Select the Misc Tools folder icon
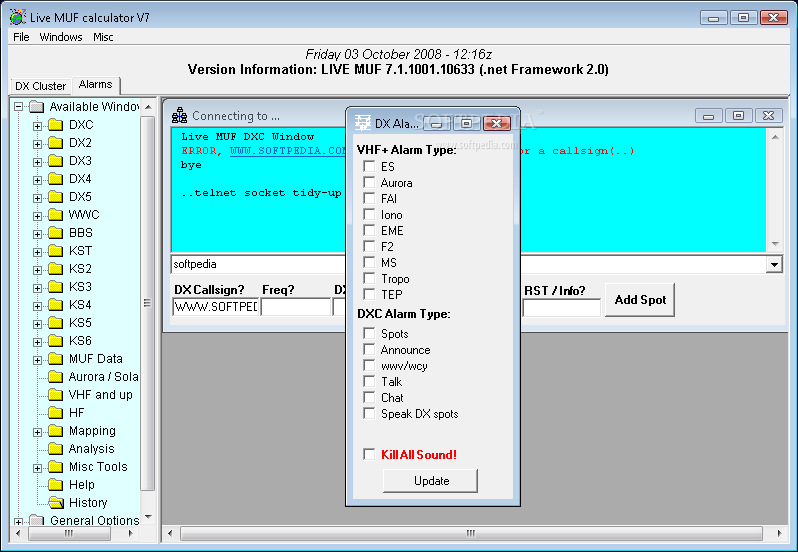 55,467
